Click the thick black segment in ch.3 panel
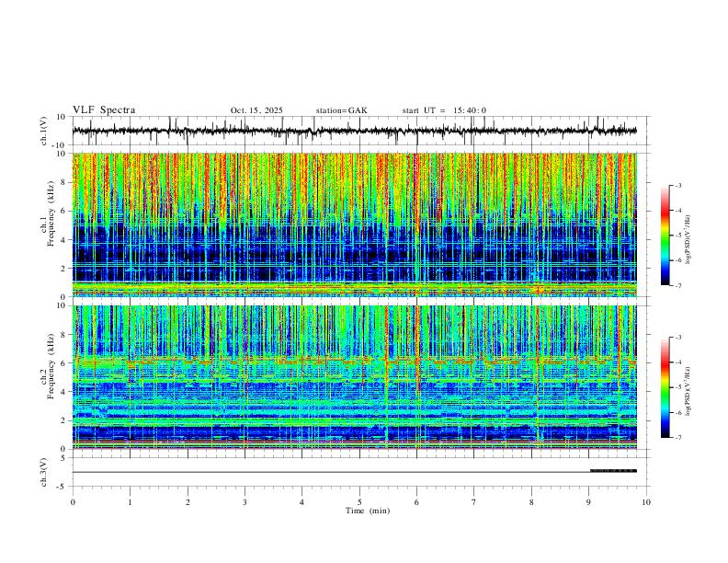This screenshot has width=728, height=563. tap(613, 471)
